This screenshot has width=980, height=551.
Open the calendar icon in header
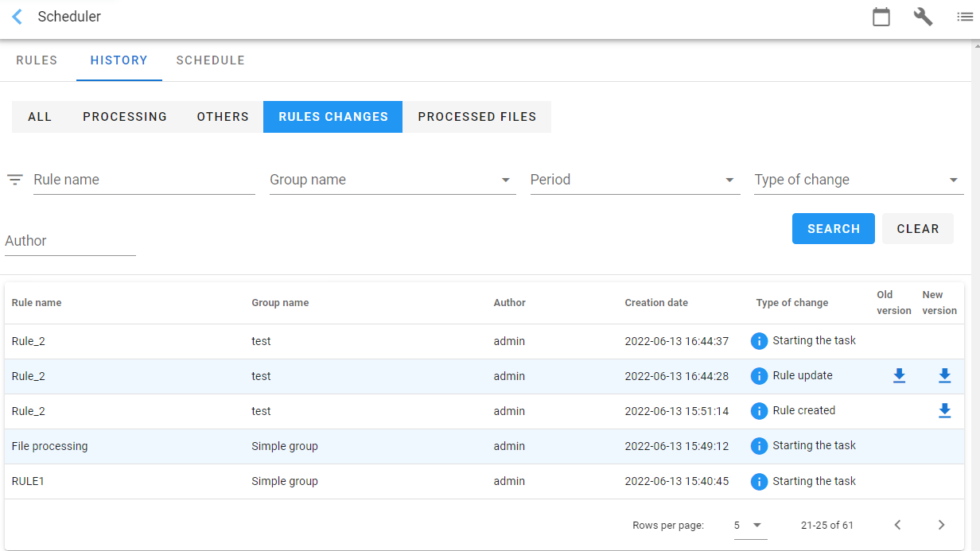pyautogui.click(x=881, y=17)
